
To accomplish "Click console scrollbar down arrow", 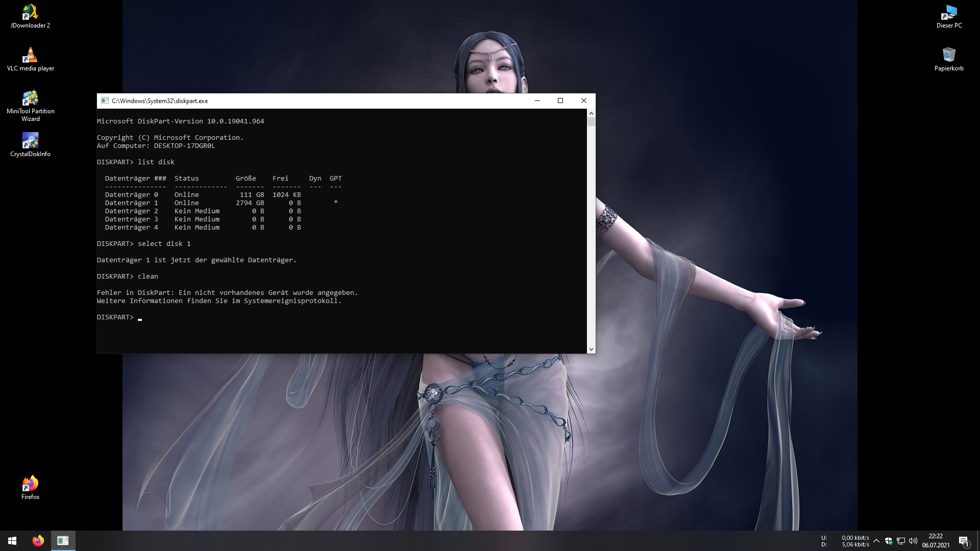I will [591, 349].
